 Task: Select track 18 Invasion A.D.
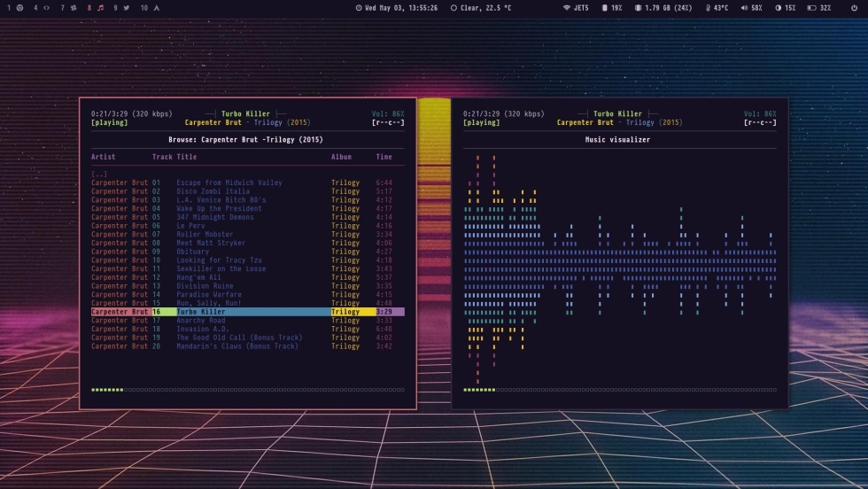click(x=248, y=329)
